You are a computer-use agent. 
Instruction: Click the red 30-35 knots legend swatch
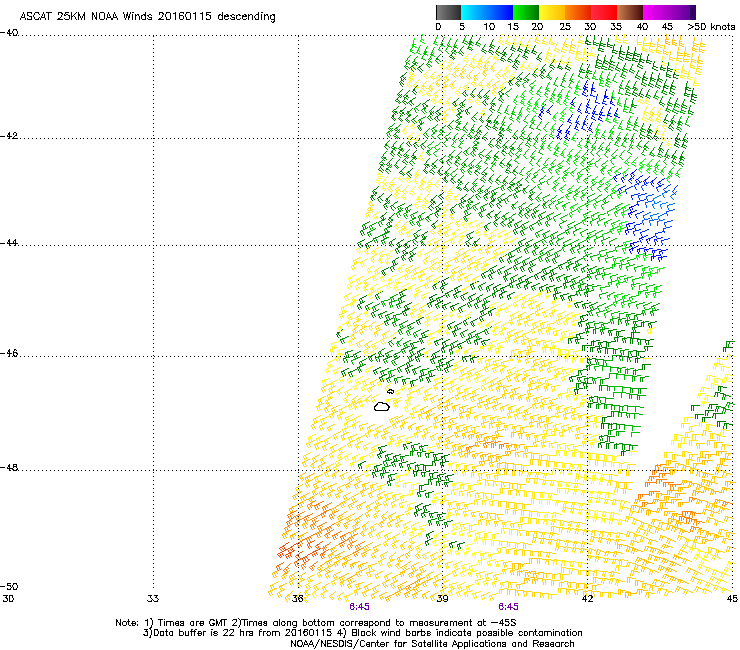604,12
